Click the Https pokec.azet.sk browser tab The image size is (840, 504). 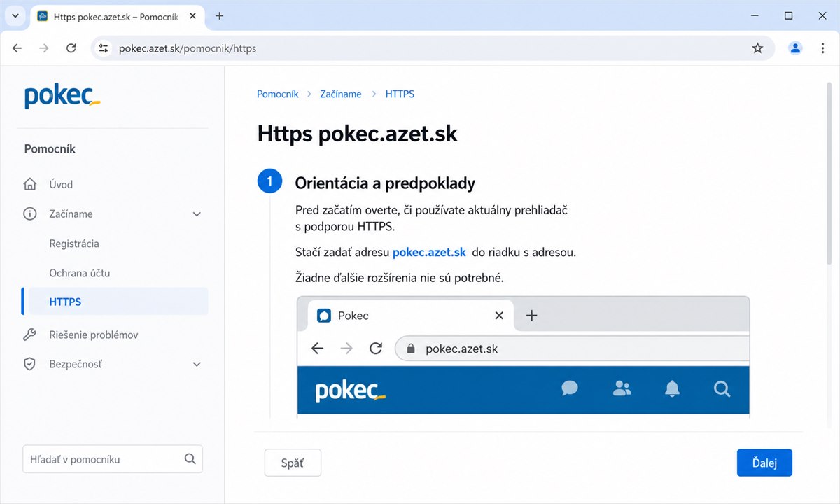(117, 15)
